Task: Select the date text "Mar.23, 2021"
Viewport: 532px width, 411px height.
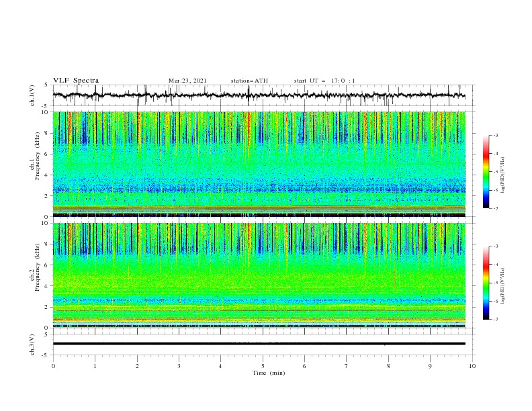Action: [187, 81]
